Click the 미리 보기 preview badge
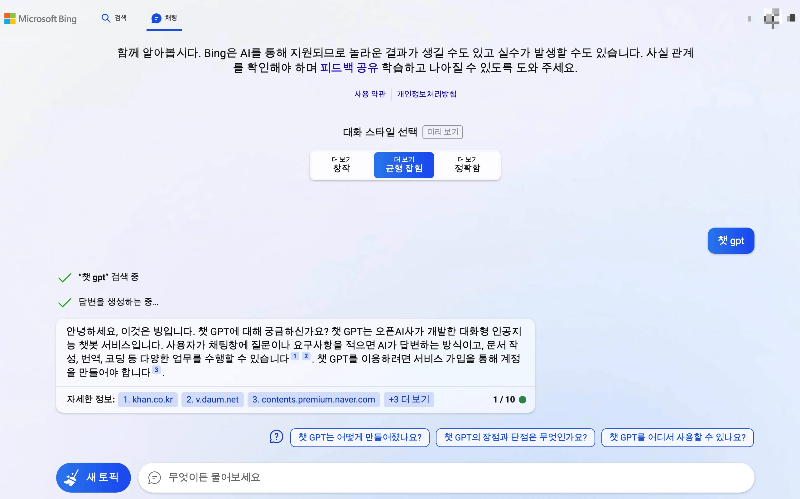 [x=442, y=132]
